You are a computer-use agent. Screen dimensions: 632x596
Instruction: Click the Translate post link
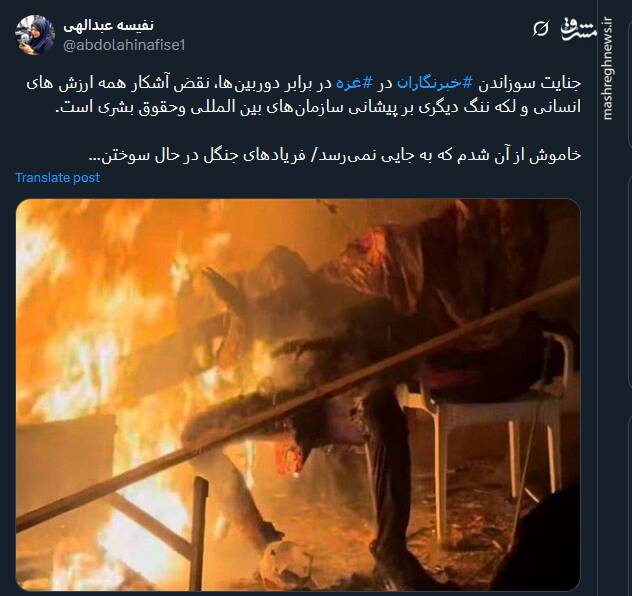tap(58, 178)
